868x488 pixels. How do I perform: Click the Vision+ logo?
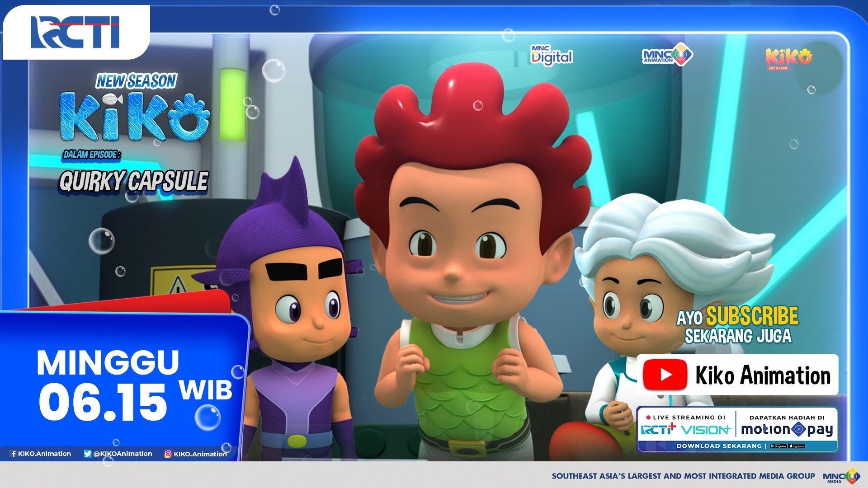point(706,430)
